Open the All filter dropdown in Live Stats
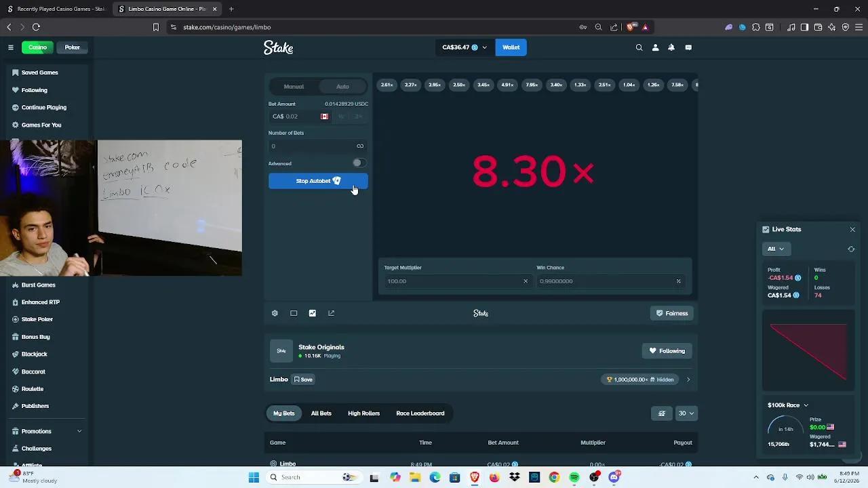This screenshot has height=488, width=868. (775, 249)
